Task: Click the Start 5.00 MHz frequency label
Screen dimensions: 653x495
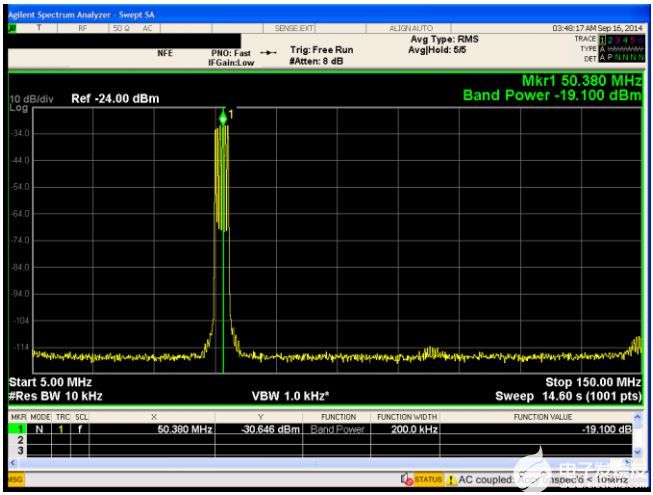Action: [50, 382]
